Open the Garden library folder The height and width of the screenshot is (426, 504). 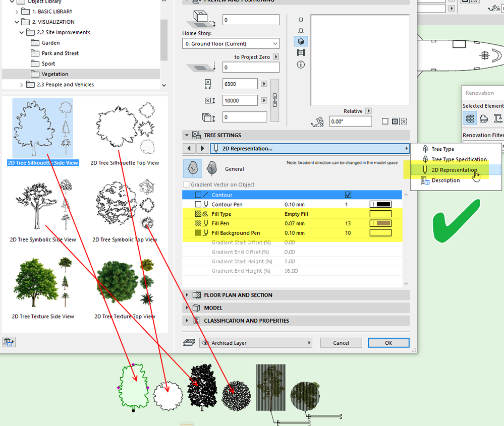point(50,43)
